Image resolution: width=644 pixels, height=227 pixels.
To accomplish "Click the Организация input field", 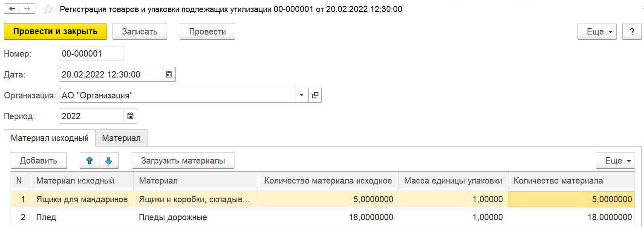I will (177, 95).
